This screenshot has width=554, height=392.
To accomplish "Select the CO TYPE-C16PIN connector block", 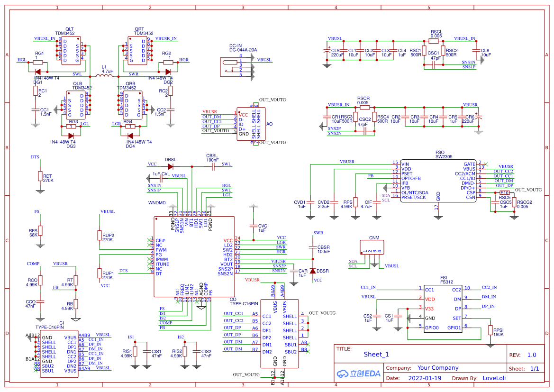I will (280, 334).
